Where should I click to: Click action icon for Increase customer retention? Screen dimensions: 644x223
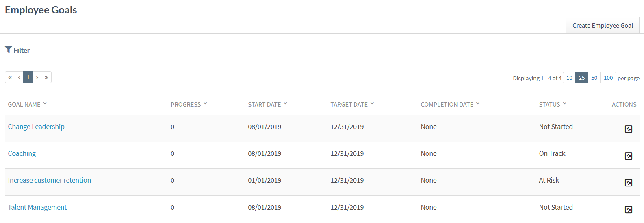pyautogui.click(x=628, y=183)
